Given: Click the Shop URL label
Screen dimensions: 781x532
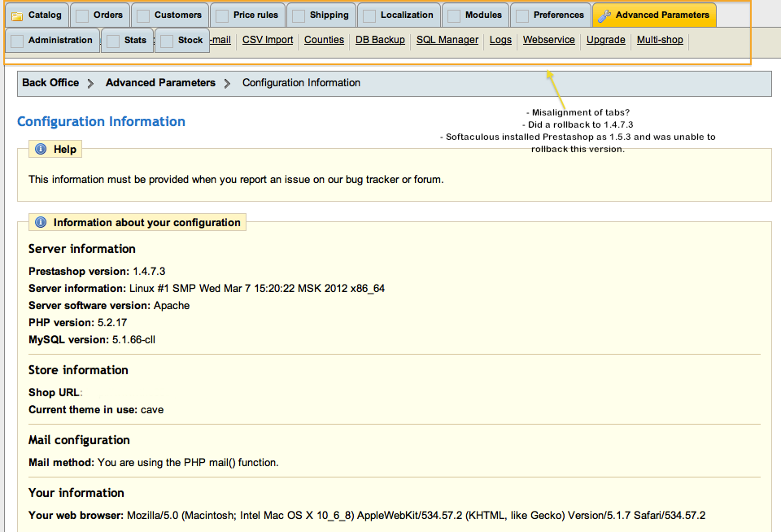Looking at the screenshot, I should coord(55,393).
